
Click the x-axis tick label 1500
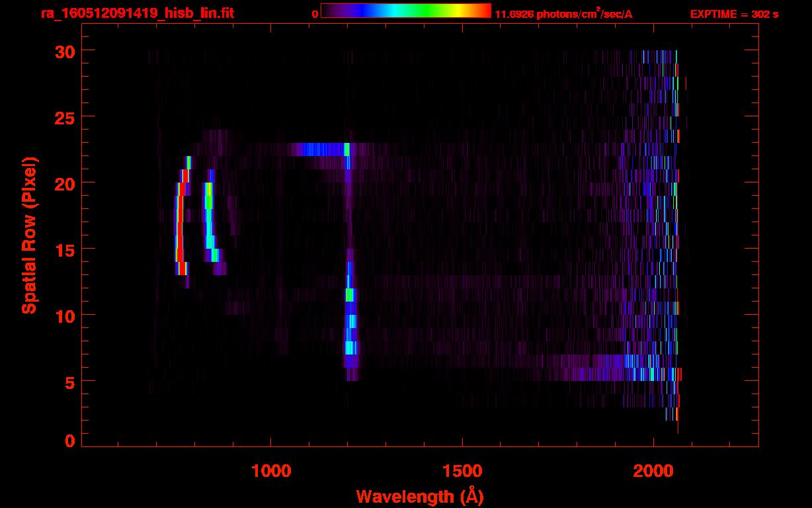(x=462, y=471)
